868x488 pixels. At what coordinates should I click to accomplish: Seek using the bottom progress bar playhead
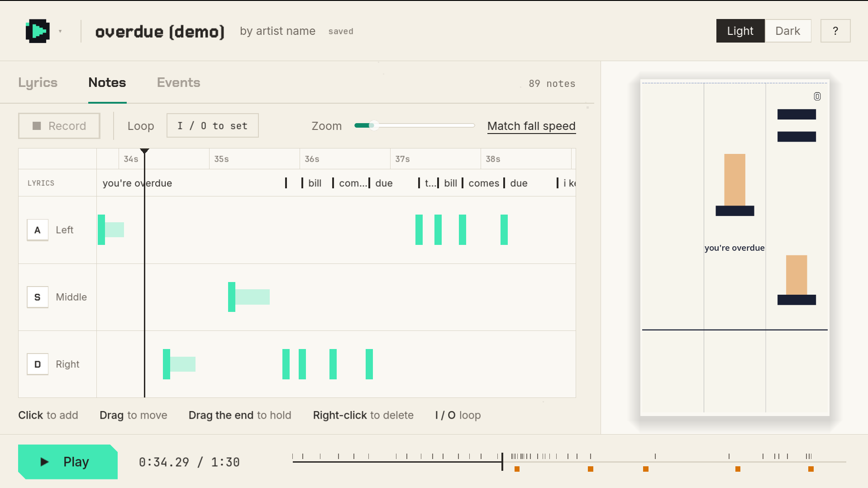[502, 461]
